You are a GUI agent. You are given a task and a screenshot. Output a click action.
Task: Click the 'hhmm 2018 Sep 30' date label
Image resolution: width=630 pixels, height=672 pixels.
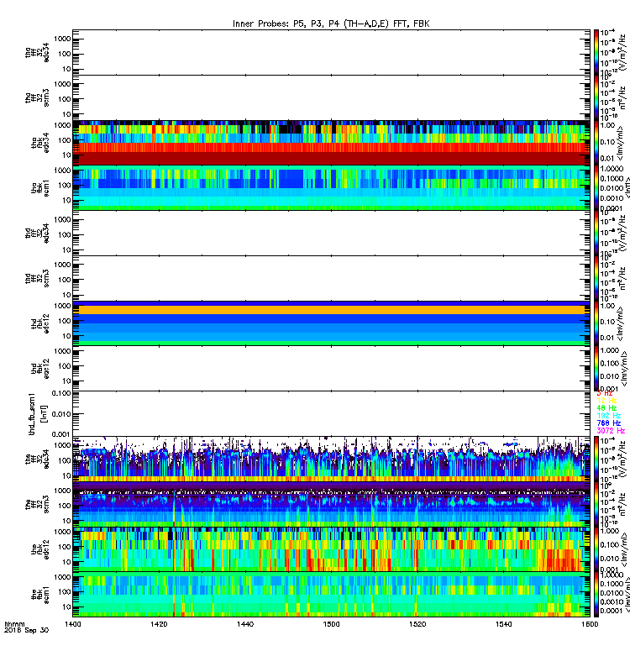pyautogui.click(x=27, y=627)
